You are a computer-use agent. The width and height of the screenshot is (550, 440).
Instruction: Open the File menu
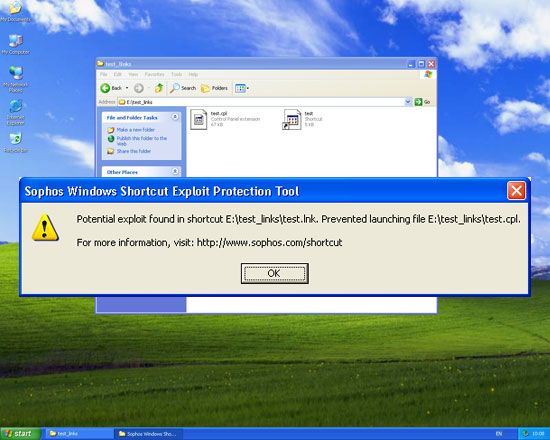103,74
